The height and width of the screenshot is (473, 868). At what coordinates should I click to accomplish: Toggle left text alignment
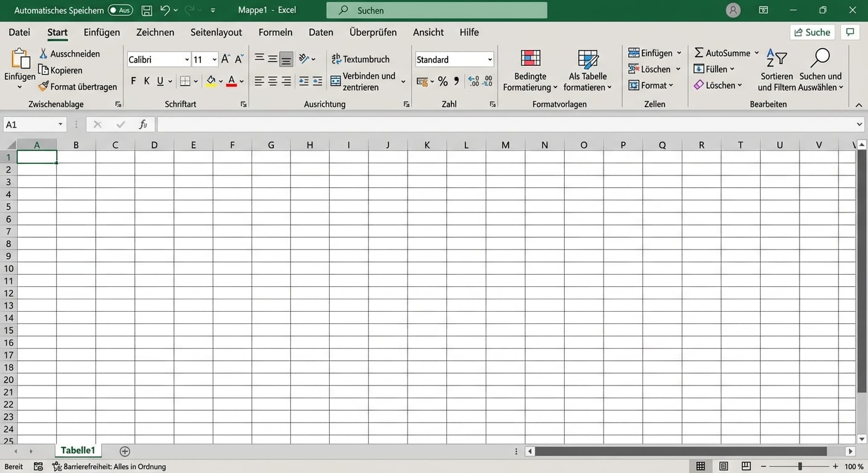[259, 81]
